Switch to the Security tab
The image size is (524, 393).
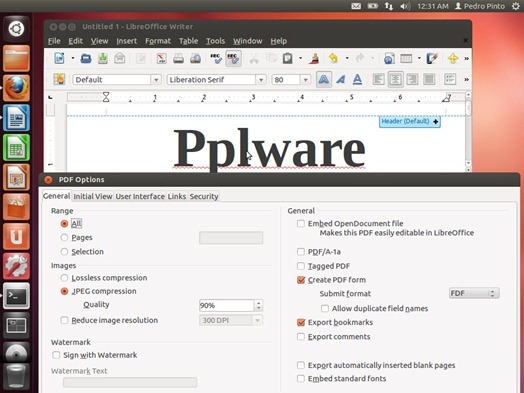(x=204, y=196)
